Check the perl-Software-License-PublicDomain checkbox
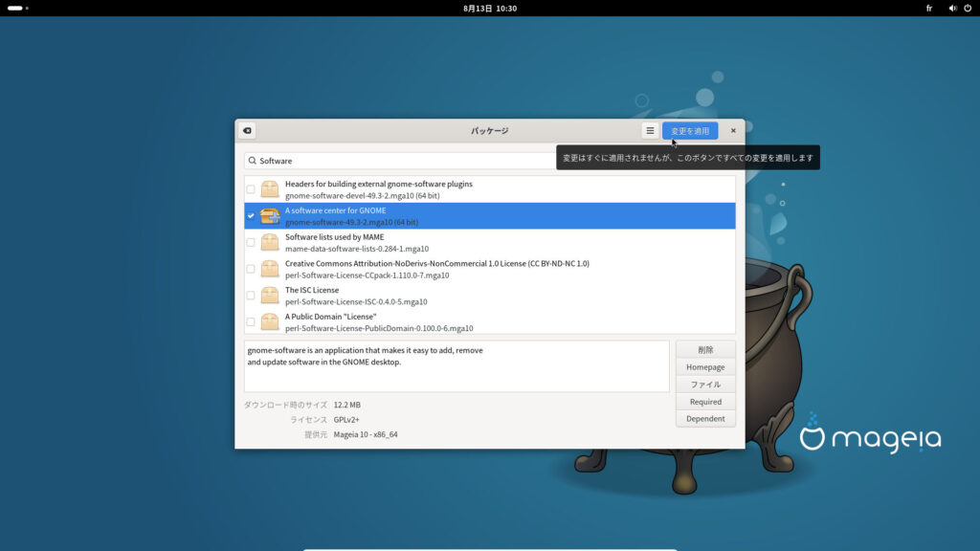This screenshot has width=980, height=551. [251, 321]
